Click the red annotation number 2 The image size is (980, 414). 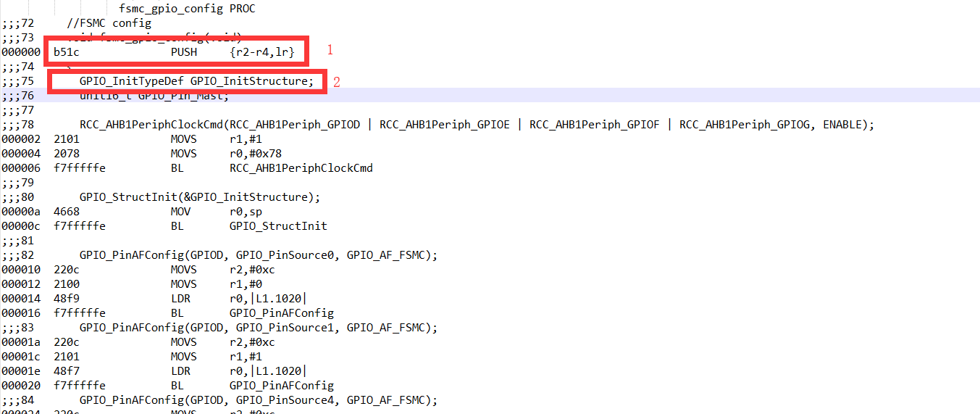pos(336,82)
